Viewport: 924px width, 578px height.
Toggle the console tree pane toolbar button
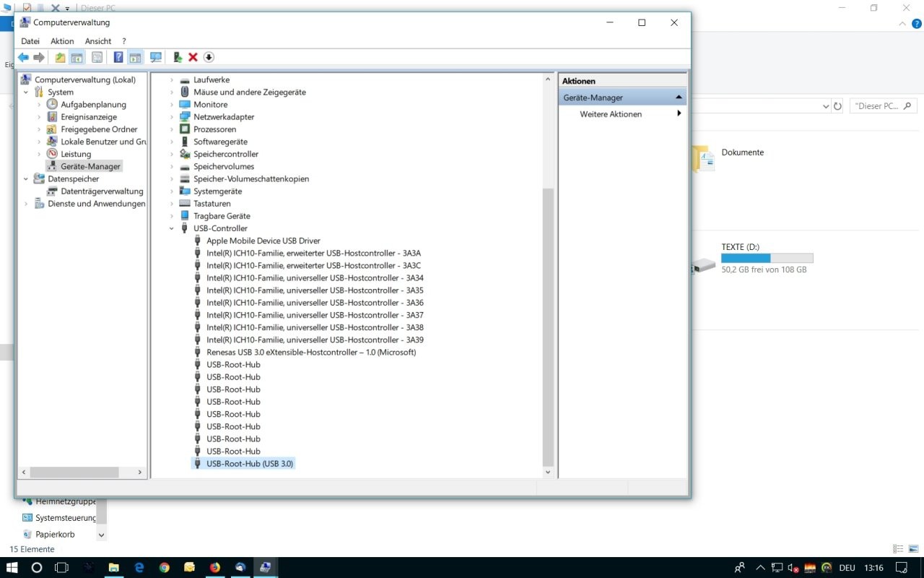click(77, 57)
